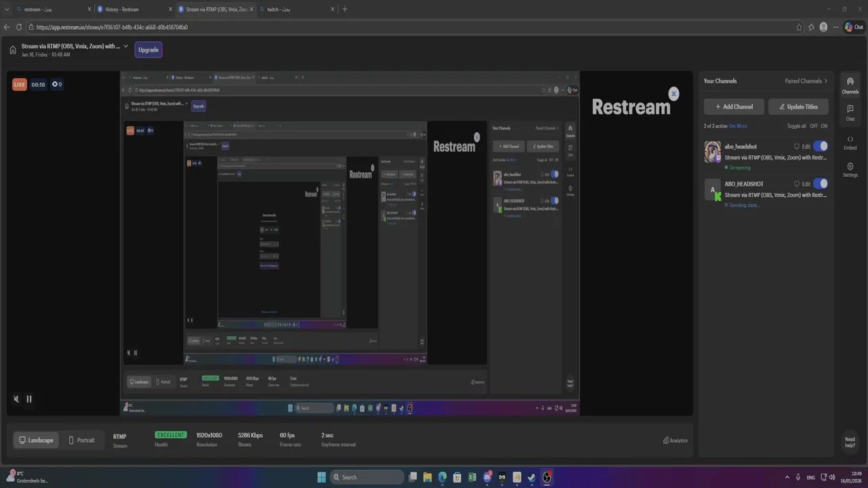Click the chat icon beside abo_headshot Edit

pyautogui.click(x=797, y=146)
